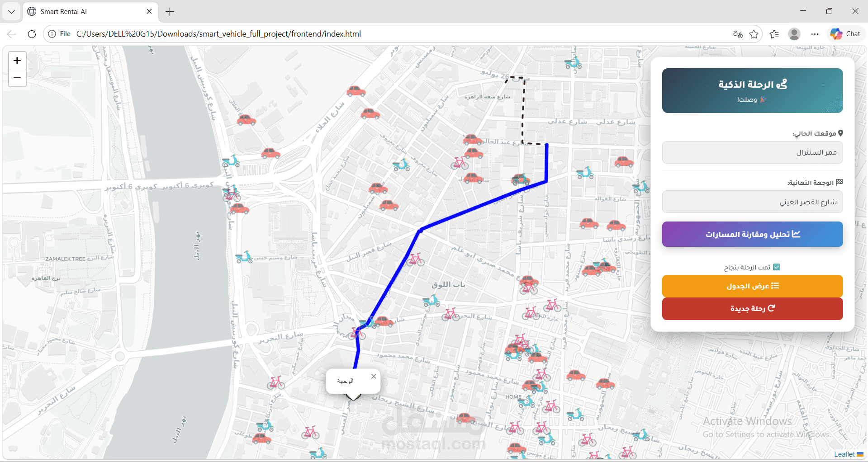This screenshot has height=462, width=868.
Task: Select the scooter marker beside the Nile bridge ramp
Action: pos(231,160)
